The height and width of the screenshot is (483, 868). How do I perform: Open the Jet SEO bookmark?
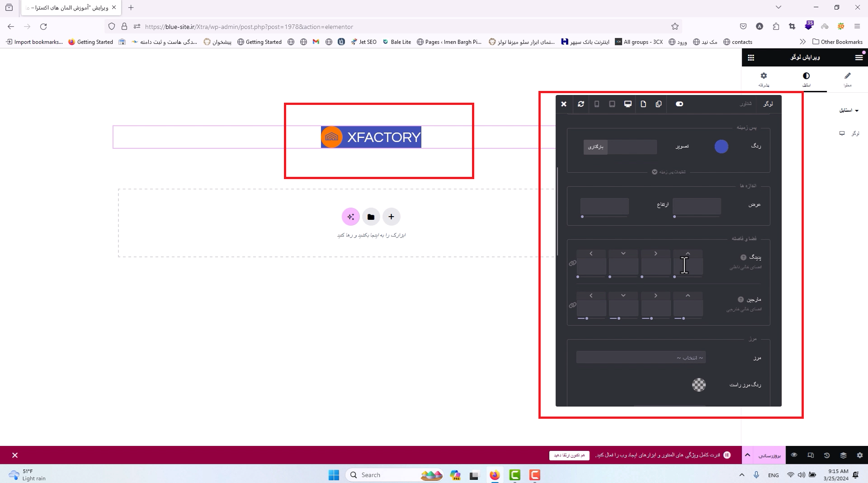[x=364, y=42]
